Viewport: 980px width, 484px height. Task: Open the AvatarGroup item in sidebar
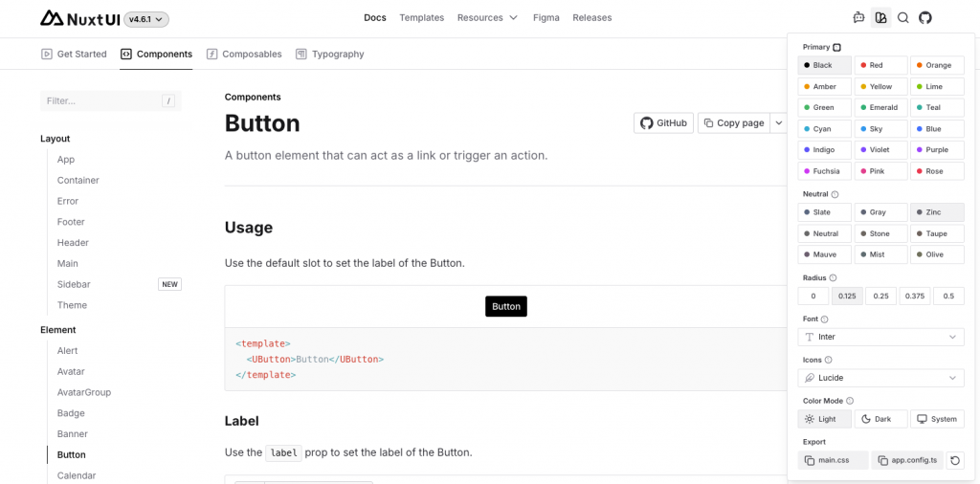(84, 392)
